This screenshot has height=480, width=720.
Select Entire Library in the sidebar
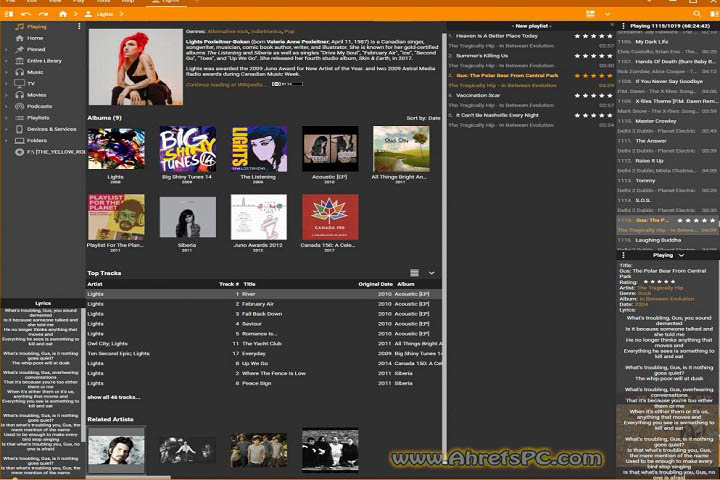point(44,61)
